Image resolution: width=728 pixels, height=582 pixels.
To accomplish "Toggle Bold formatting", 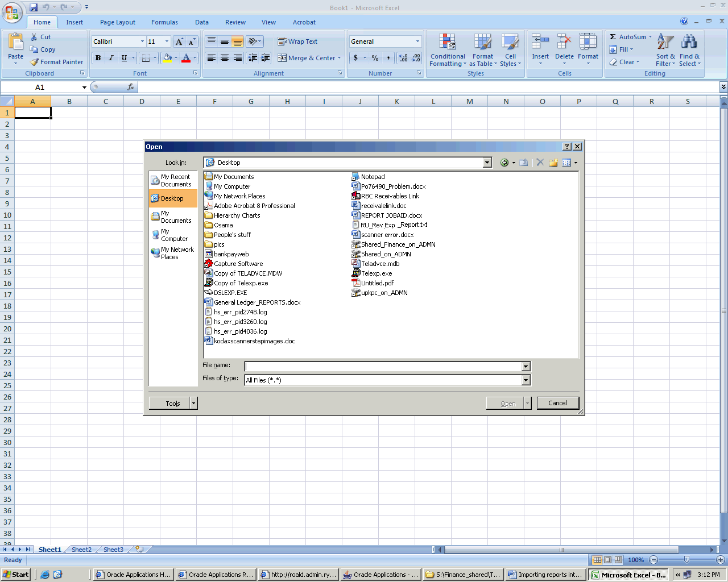I will click(98, 58).
